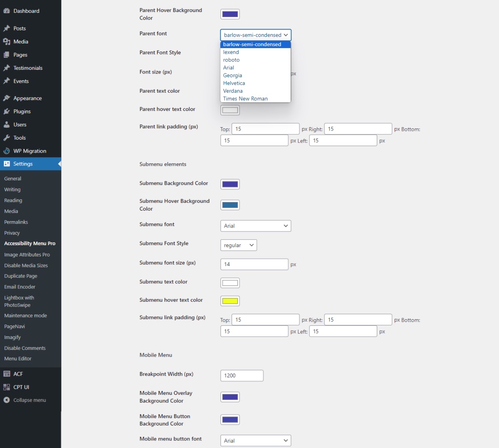The height and width of the screenshot is (448, 499).
Task: Focus Parent link padding Top field
Action: pos(265,129)
